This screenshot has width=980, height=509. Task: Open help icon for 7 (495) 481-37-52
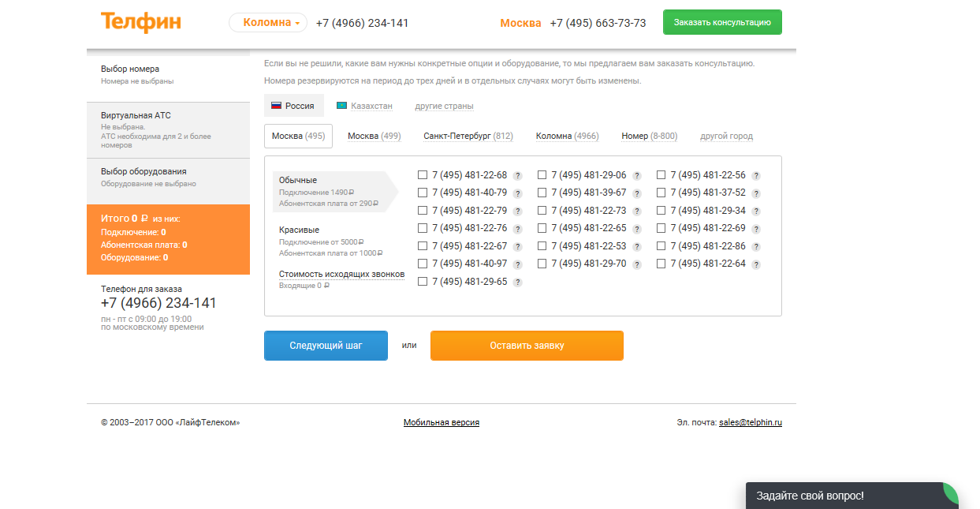tap(756, 193)
